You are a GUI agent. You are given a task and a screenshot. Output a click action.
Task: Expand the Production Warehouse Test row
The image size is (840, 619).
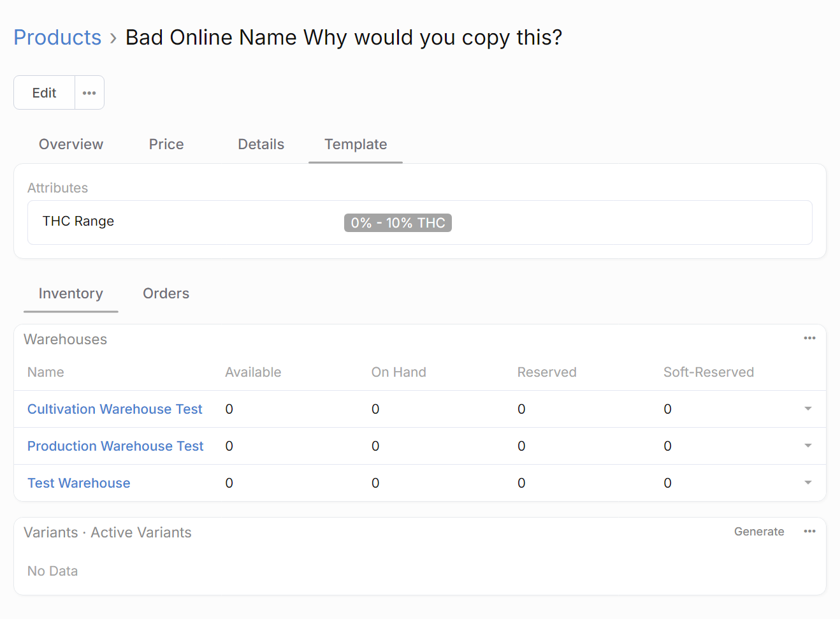pyautogui.click(x=807, y=446)
